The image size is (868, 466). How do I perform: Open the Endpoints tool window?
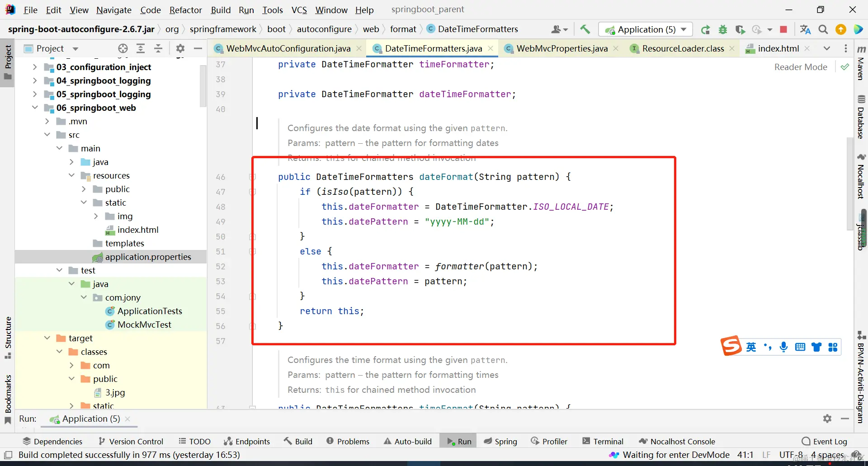247,441
